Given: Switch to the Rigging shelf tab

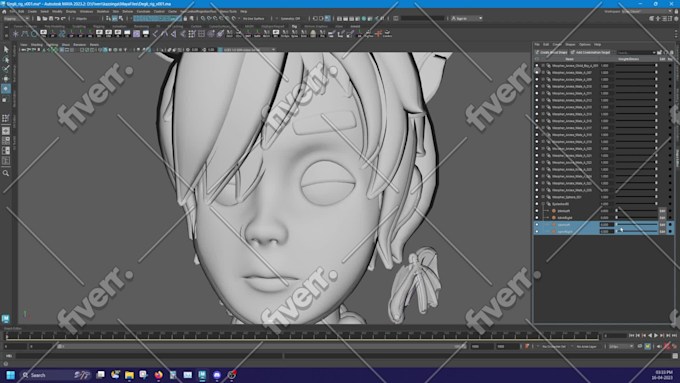Looking at the screenshot, I should coord(98,26).
